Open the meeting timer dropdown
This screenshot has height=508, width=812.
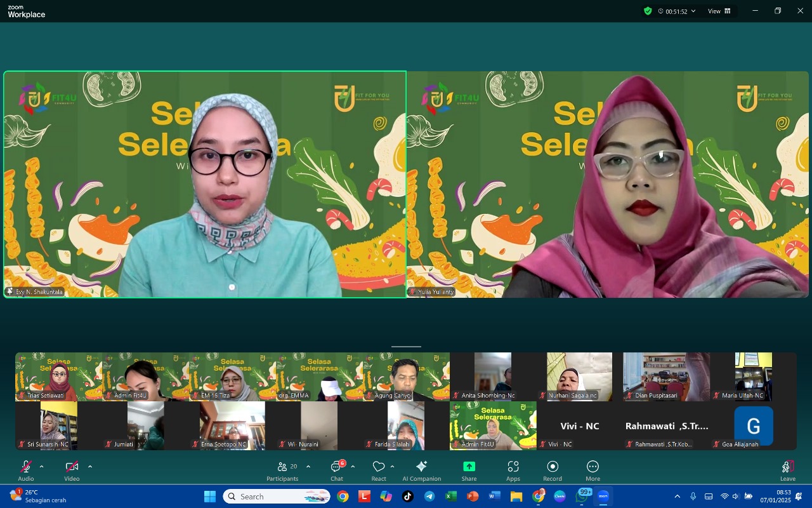[x=677, y=11]
